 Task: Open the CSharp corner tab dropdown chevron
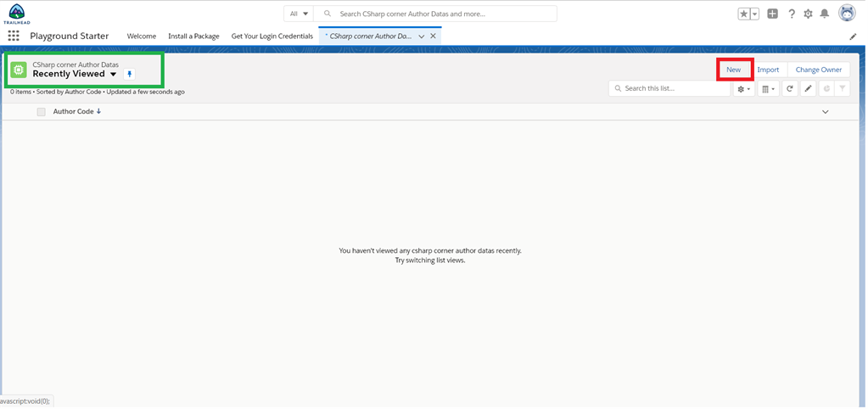coord(421,36)
